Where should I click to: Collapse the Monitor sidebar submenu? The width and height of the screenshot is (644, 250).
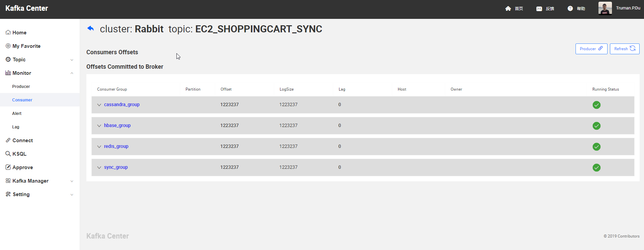point(72,73)
